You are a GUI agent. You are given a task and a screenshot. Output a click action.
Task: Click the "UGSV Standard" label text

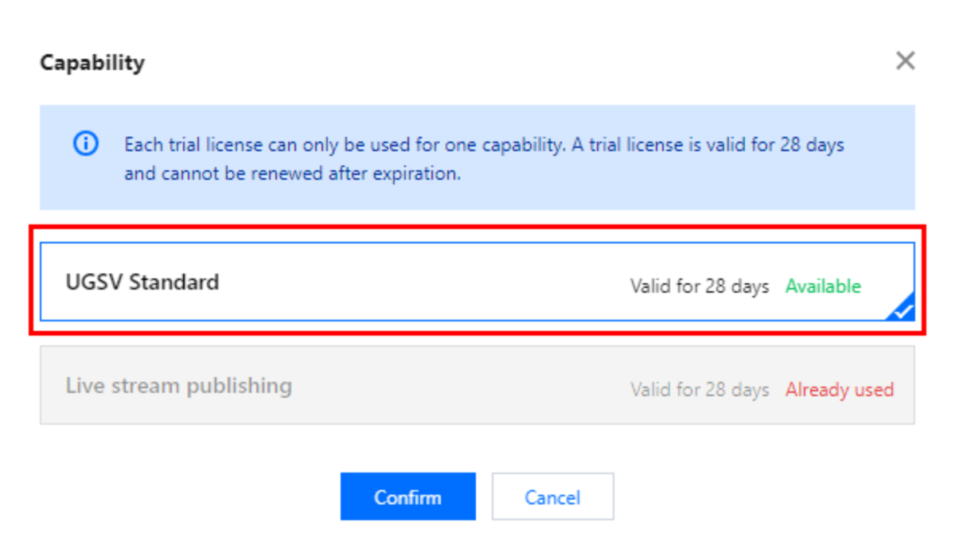[142, 282]
